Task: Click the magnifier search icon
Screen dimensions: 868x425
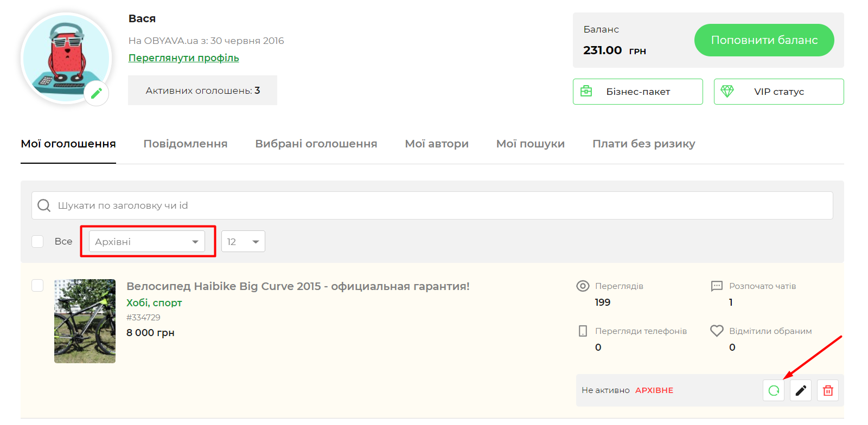Action: (44, 205)
